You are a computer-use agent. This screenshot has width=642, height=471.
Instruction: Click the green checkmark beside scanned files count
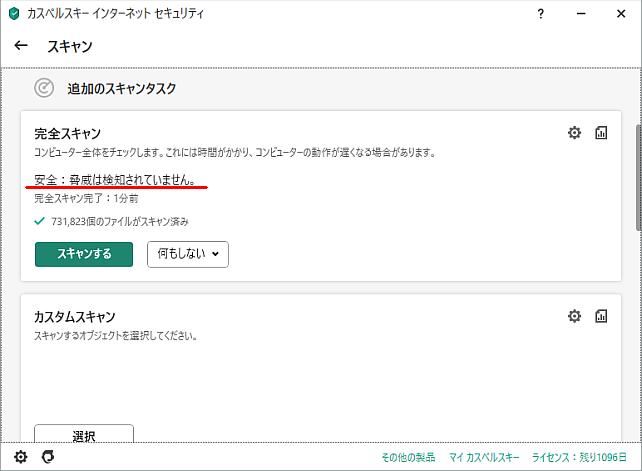[x=39, y=221]
